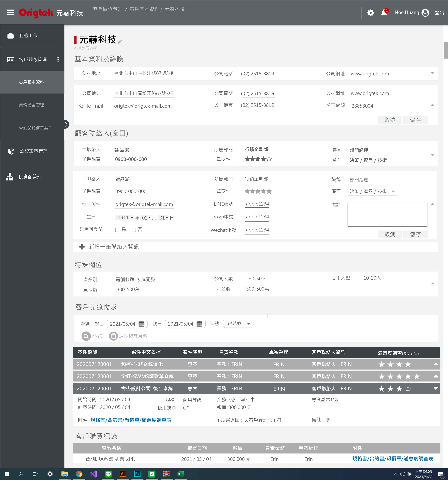Click the Windows Start button
Image resolution: width=448 pixels, height=480 pixels.
7,474
